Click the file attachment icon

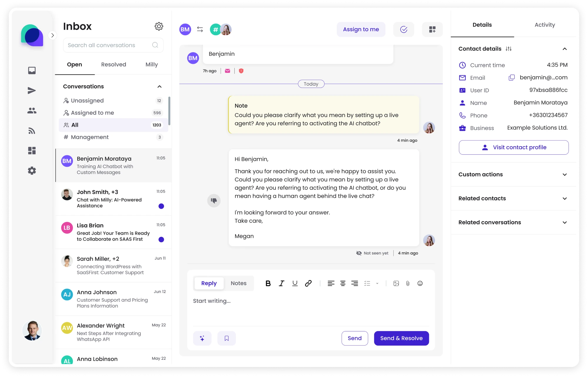pyautogui.click(x=407, y=283)
